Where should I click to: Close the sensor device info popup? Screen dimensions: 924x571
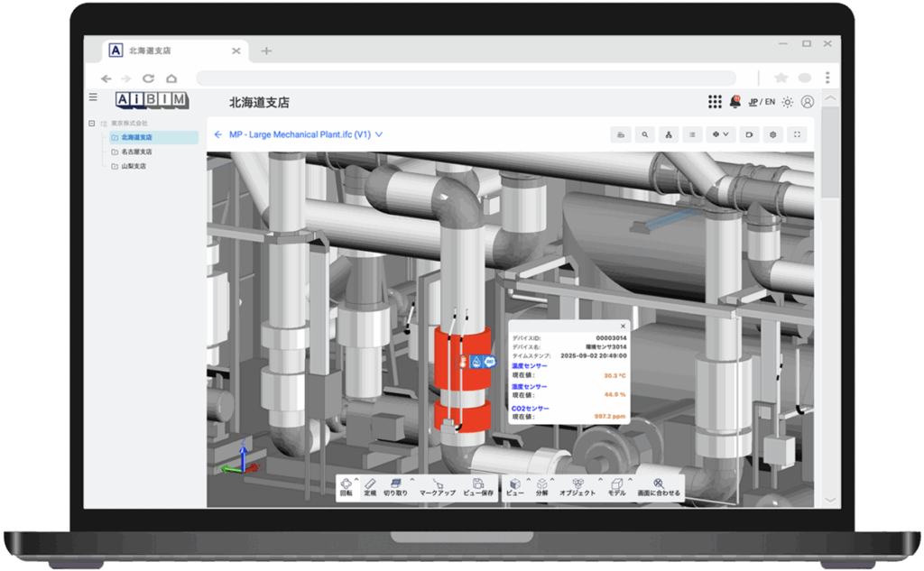(x=623, y=327)
